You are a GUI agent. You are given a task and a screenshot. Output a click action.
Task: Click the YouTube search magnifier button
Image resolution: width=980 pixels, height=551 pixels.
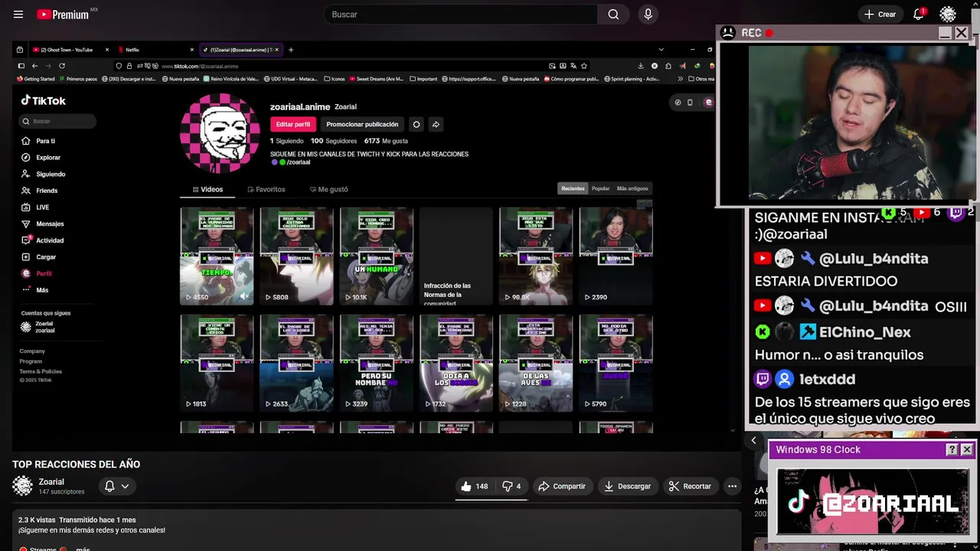pos(613,15)
